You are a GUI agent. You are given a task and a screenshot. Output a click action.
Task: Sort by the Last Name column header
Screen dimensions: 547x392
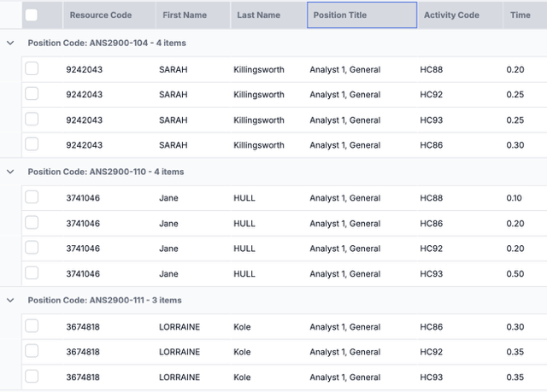pos(258,15)
